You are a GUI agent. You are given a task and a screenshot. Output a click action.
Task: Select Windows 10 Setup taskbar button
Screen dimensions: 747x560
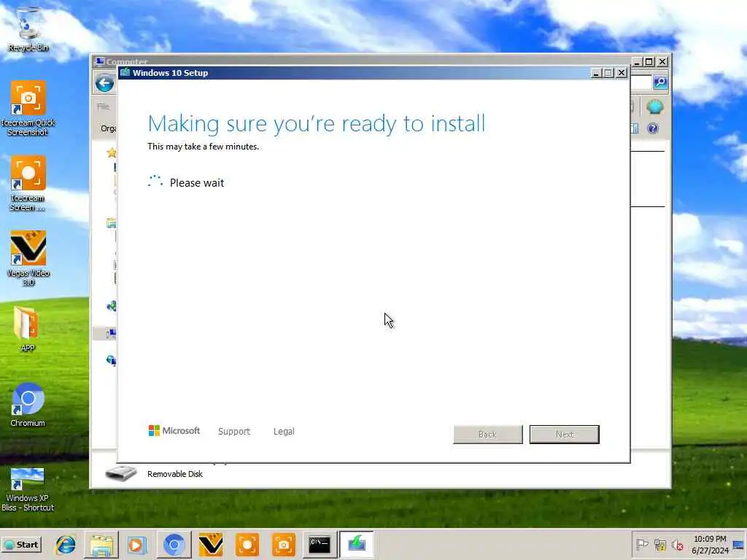(x=356, y=544)
